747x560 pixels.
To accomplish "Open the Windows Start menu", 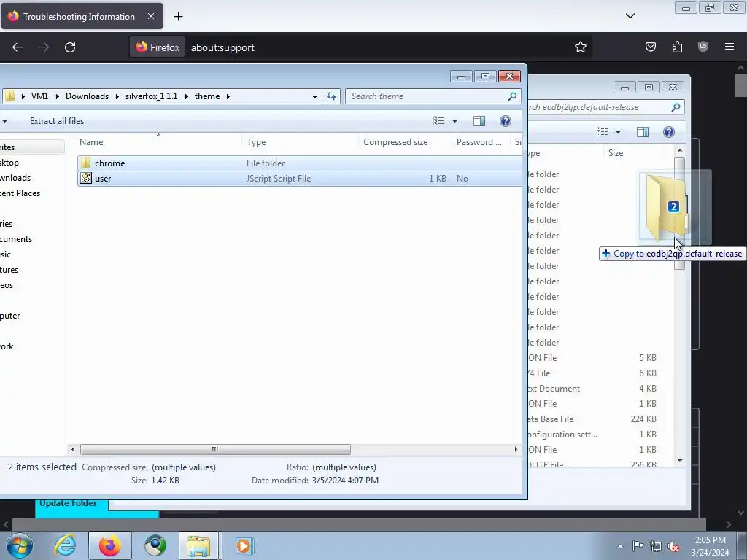I will tap(20, 545).
